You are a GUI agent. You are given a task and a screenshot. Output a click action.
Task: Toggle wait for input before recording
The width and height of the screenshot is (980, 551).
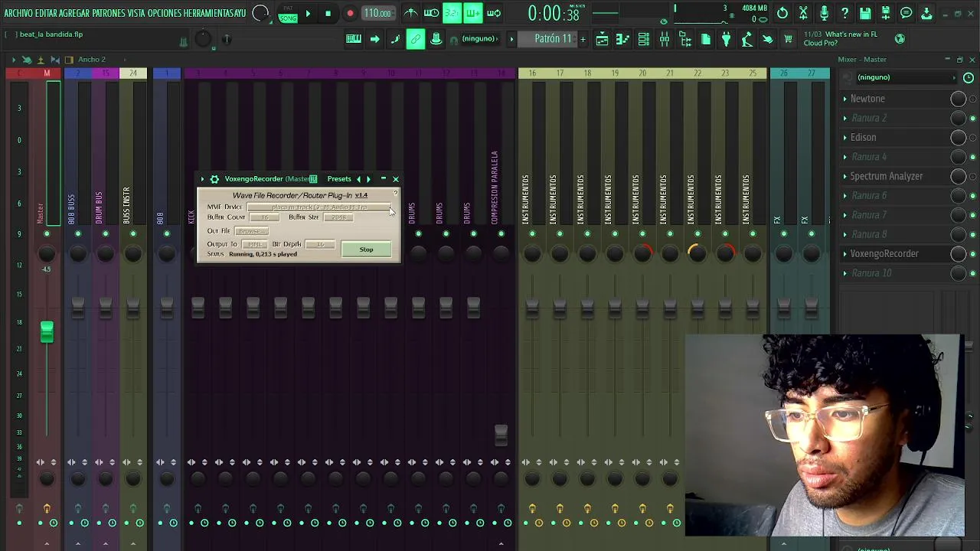[432, 13]
